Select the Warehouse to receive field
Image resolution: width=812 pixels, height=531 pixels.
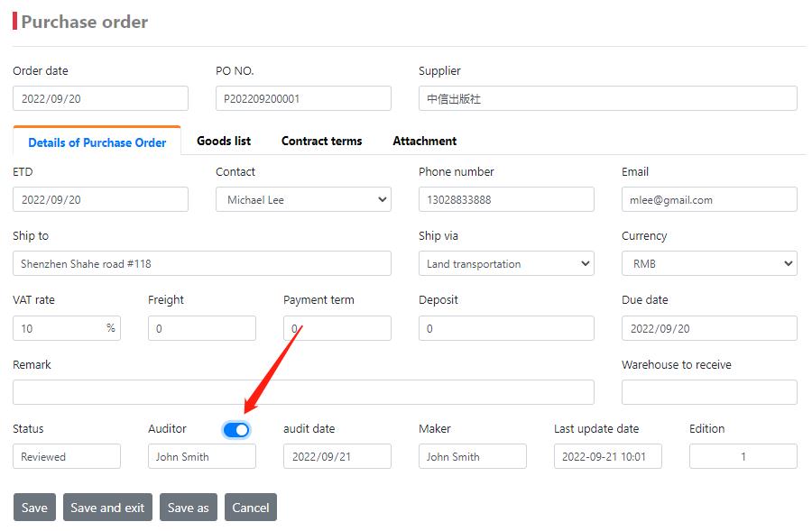[x=709, y=392]
